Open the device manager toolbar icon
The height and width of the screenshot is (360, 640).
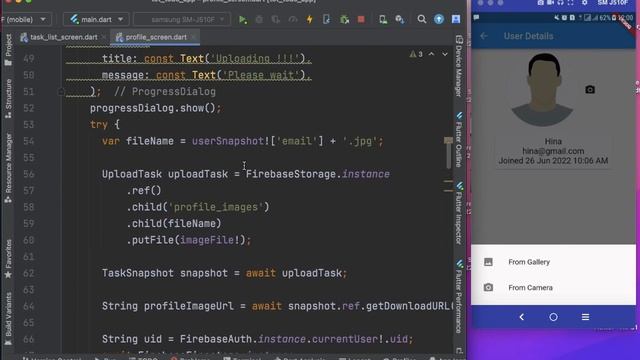tap(383, 20)
